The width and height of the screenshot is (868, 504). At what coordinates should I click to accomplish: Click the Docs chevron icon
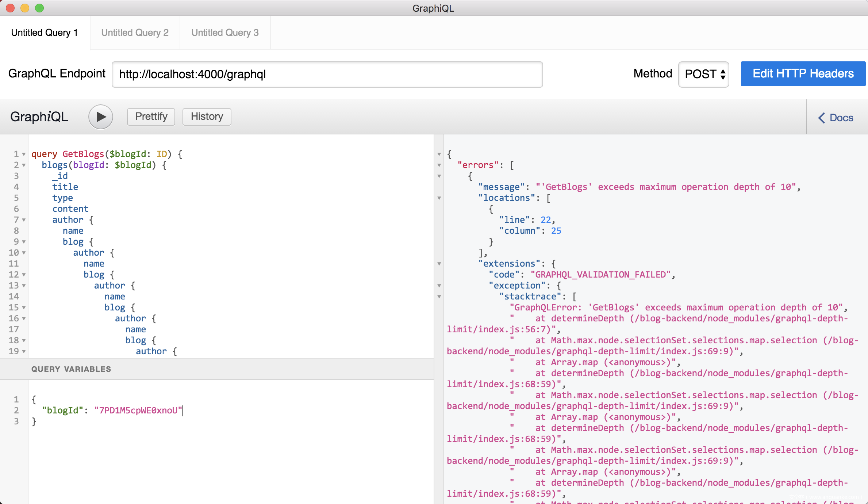click(x=821, y=118)
